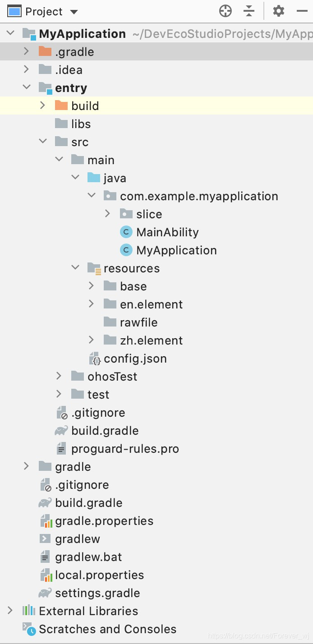313x644 pixels.
Task: Select the rawfile folder
Action: tap(138, 322)
